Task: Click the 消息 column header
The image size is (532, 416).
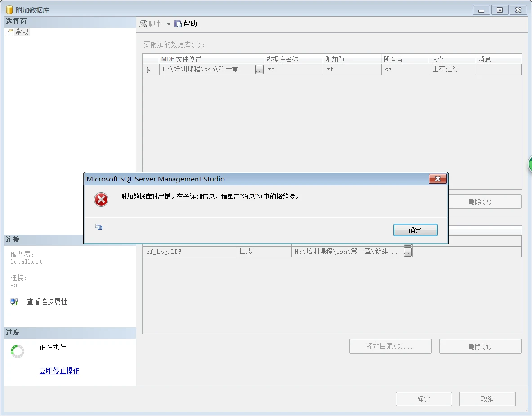Action: (499, 59)
